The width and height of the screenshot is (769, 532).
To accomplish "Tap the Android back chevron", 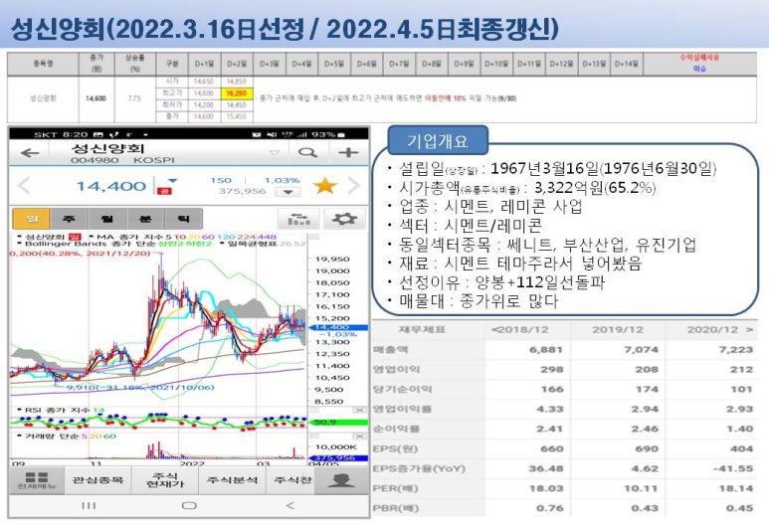I will 289,505.
